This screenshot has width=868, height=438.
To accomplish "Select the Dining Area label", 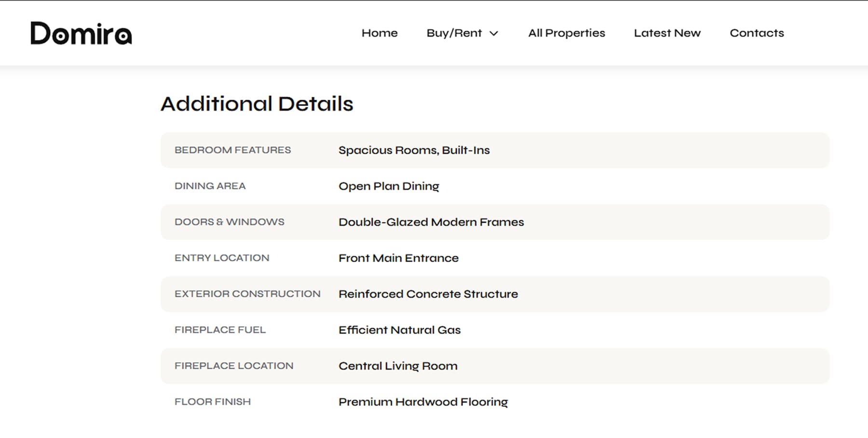I will coord(210,186).
